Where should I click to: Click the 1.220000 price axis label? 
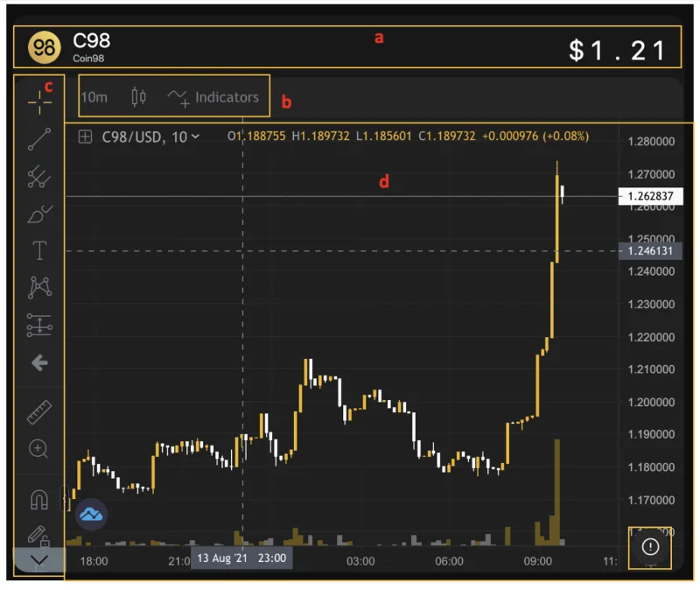tap(651, 337)
